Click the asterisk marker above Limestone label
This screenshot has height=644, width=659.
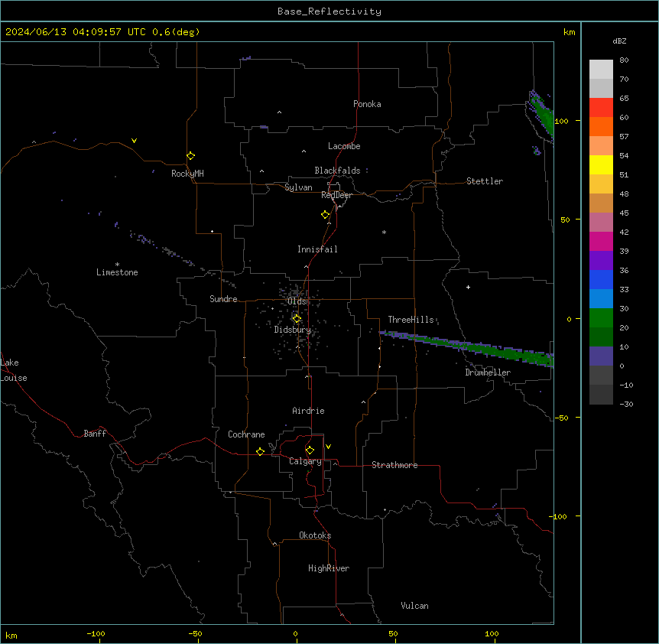click(x=117, y=265)
